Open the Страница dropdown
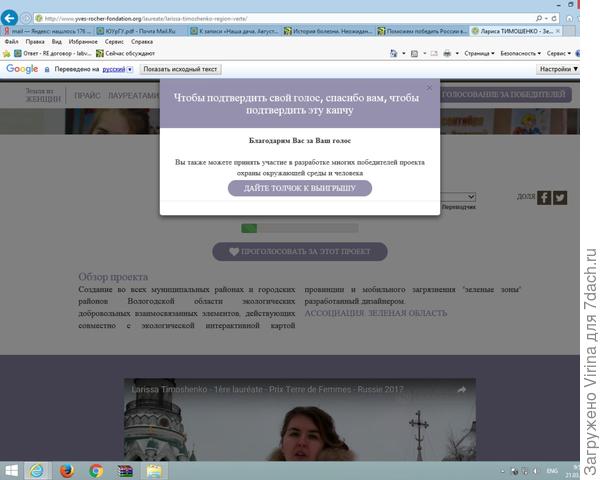Image resolution: width=600 pixels, height=480 pixels. click(x=479, y=54)
